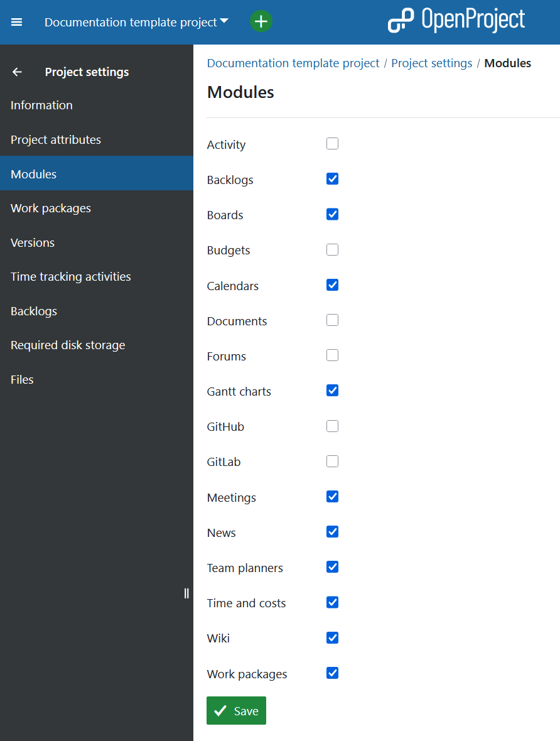560x741 pixels.
Task: Uncheck the Wiki module checkbox
Action: [332, 638]
